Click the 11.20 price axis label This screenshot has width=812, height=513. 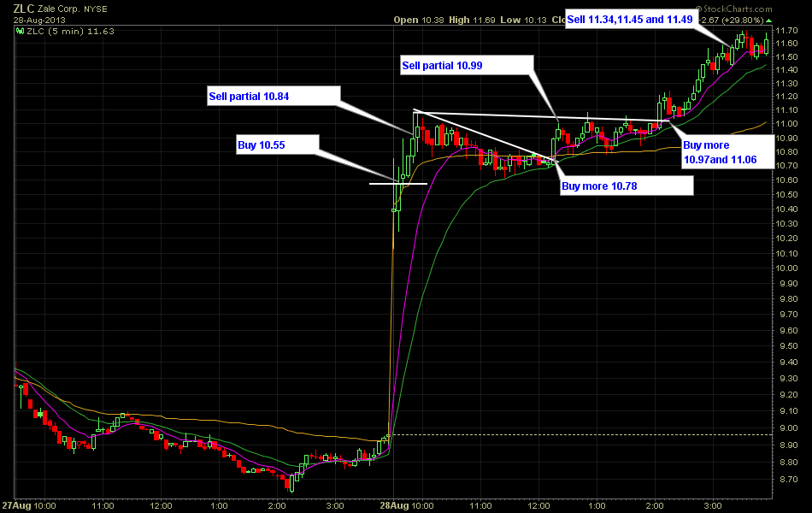click(x=786, y=97)
